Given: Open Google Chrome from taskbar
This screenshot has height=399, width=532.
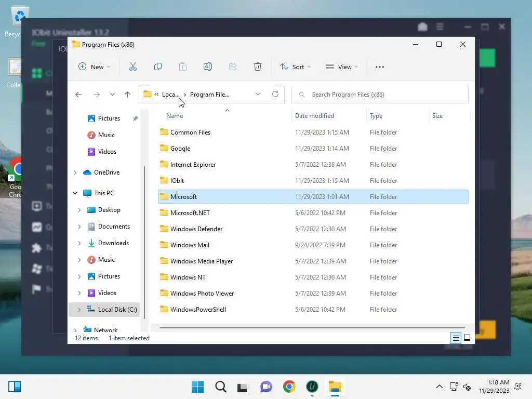Looking at the screenshot, I should pos(289,387).
